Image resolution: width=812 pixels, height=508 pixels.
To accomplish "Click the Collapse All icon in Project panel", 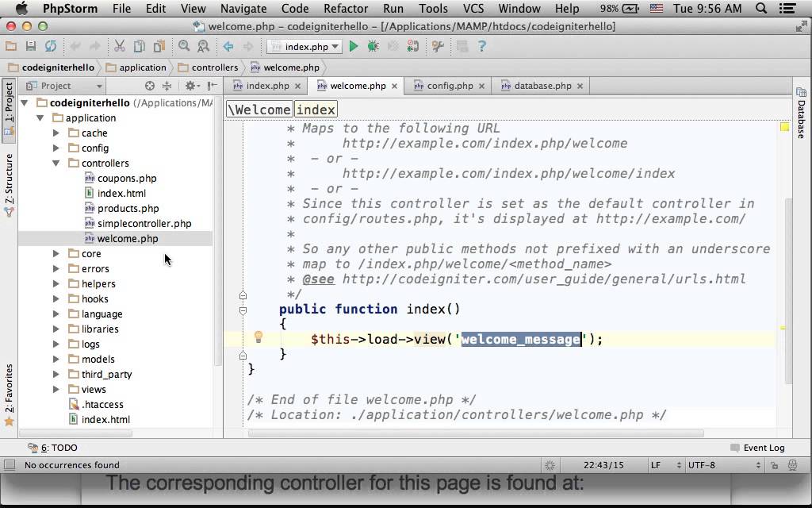I will 167,86.
